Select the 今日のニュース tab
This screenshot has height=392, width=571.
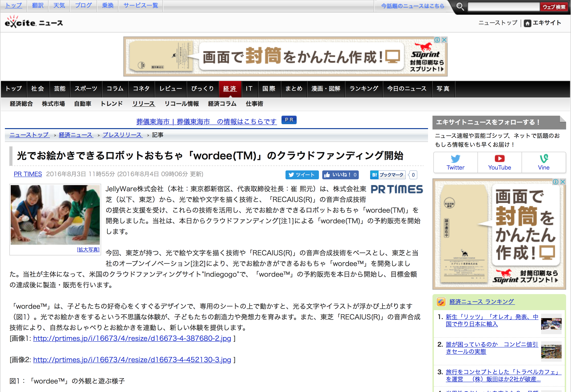407,89
